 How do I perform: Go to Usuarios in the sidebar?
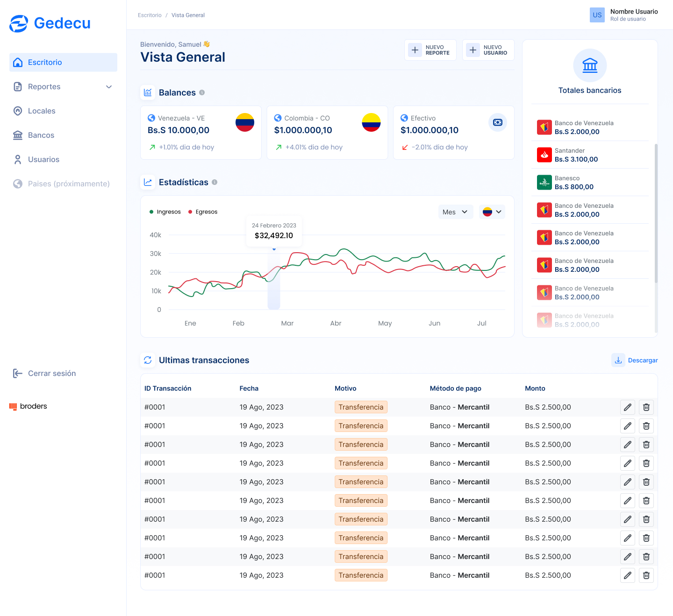click(x=43, y=160)
